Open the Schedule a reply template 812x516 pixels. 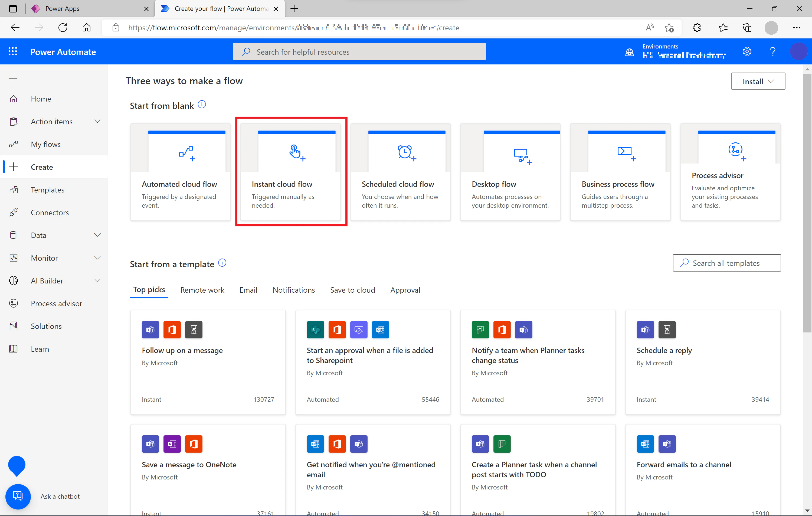tap(703, 362)
